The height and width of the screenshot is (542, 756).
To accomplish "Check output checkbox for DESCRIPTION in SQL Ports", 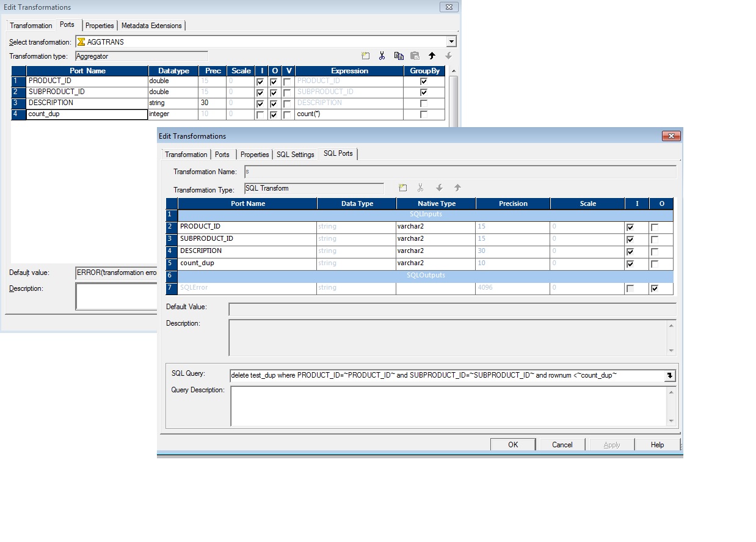I will (655, 252).
